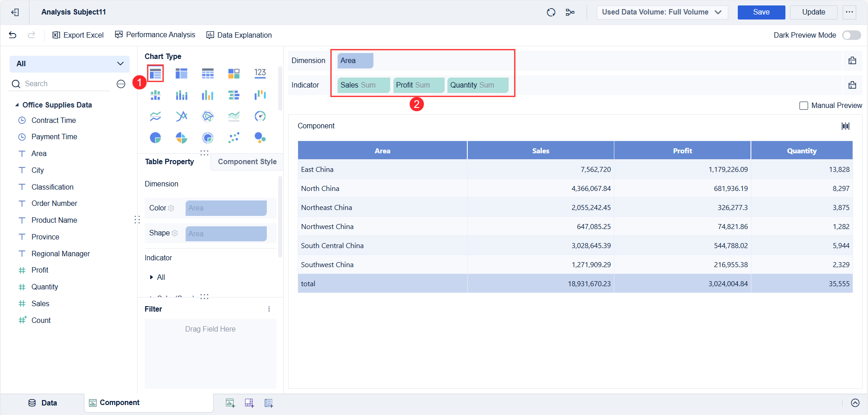The width and height of the screenshot is (868, 415).
Task: Click the Update button
Action: [814, 12]
